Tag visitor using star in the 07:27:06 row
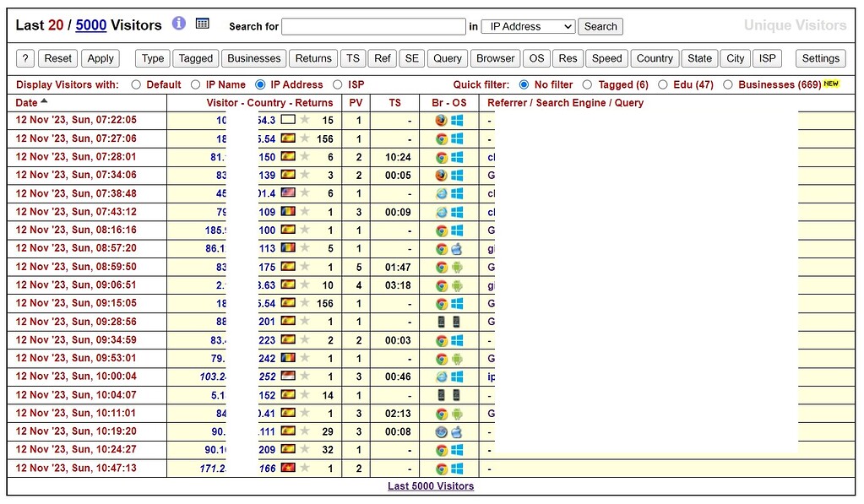This screenshot has width=864, height=504. point(305,139)
